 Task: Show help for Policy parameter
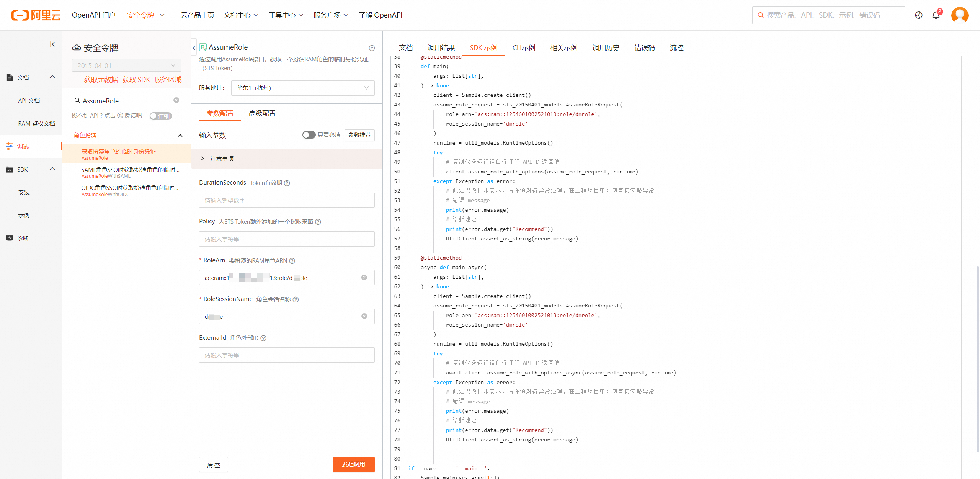pyautogui.click(x=318, y=222)
